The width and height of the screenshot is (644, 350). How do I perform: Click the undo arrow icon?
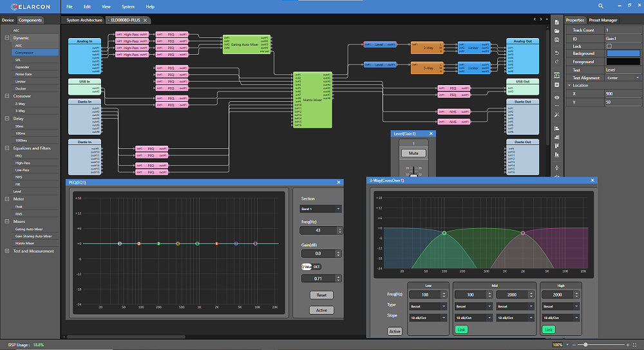(557, 53)
